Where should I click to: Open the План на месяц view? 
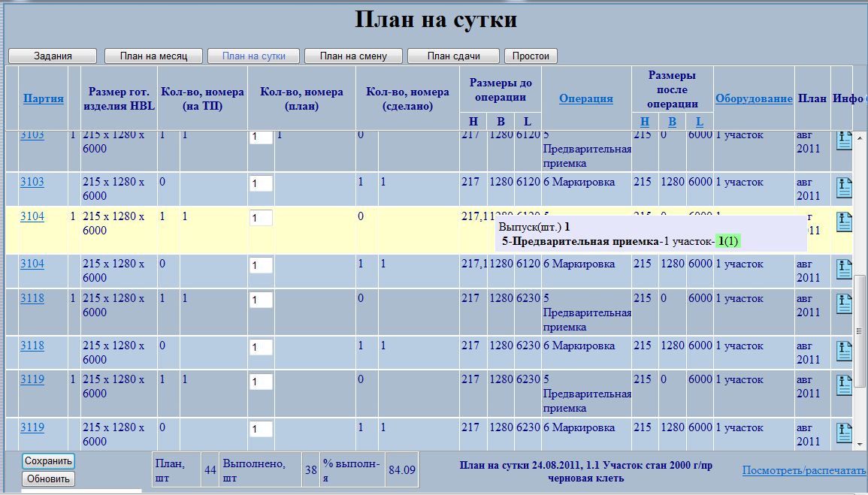click(154, 56)
